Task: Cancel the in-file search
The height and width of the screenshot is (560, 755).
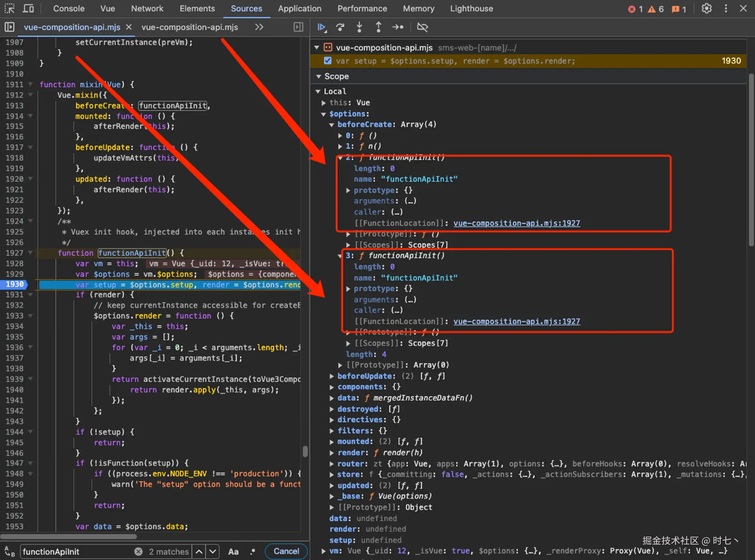Action: [x=286, y=551]
